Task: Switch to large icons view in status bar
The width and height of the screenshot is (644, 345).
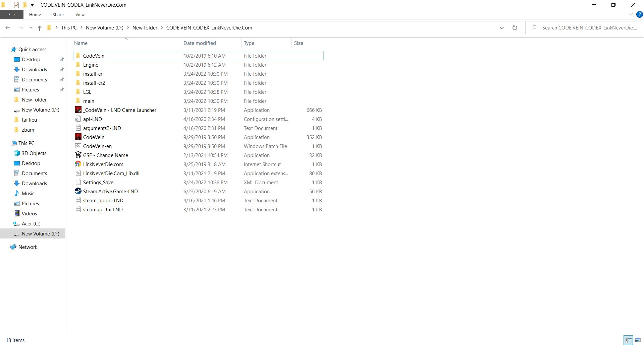Action: pos(637,340)
